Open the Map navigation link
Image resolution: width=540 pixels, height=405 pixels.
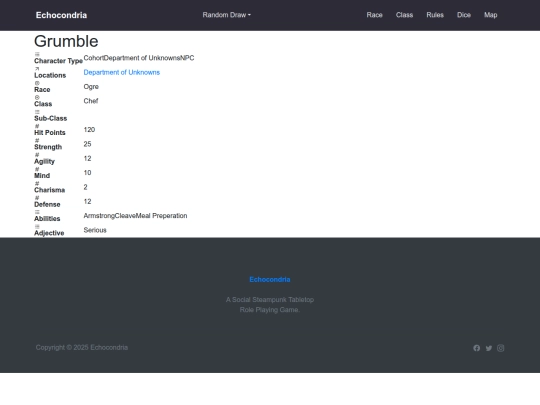coord(491,15)
